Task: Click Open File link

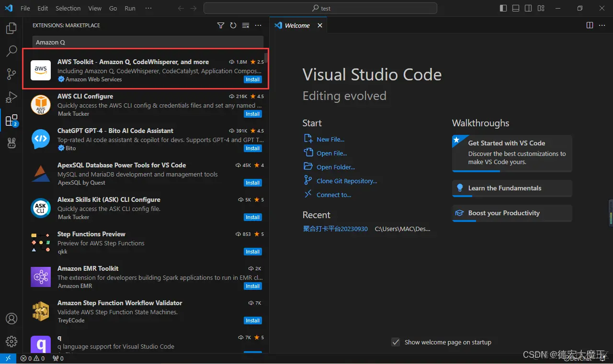Action: (332, 153)
